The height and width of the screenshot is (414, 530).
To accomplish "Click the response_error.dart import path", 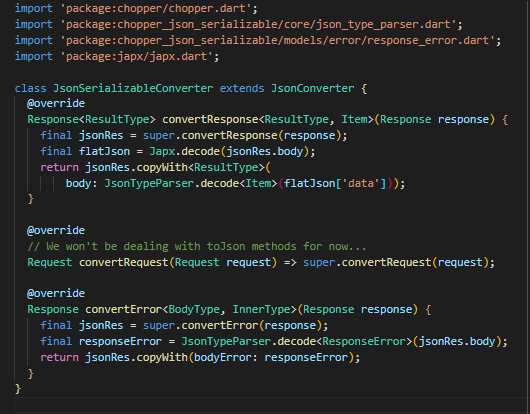I will point(278,40).
